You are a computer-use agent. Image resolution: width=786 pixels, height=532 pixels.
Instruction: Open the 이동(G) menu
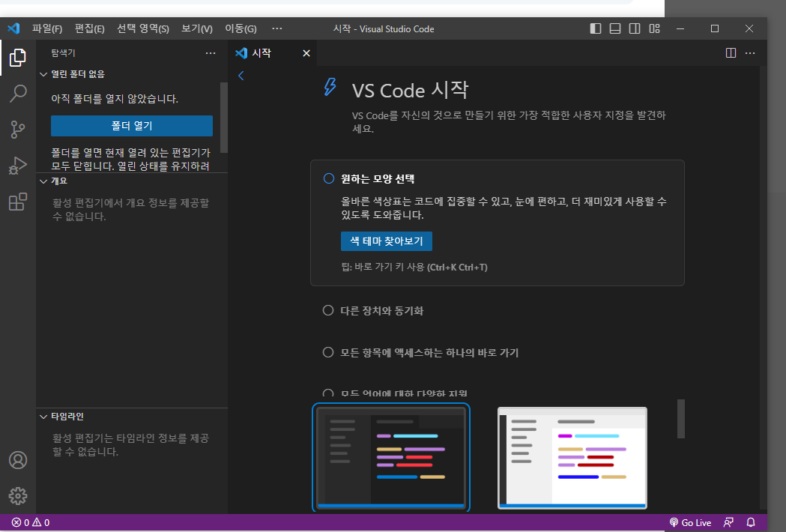pos(241,28)
